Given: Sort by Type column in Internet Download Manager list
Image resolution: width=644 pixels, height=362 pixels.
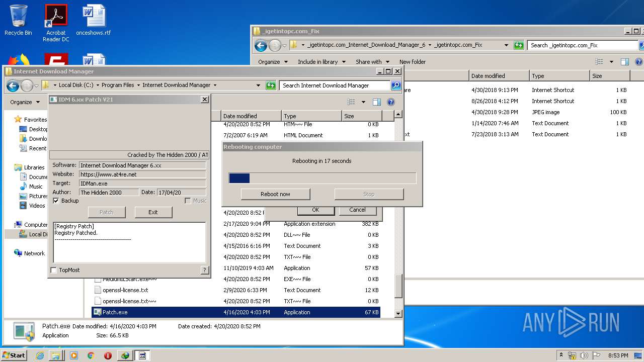Looking at the screenshot, I should point(311,116).
